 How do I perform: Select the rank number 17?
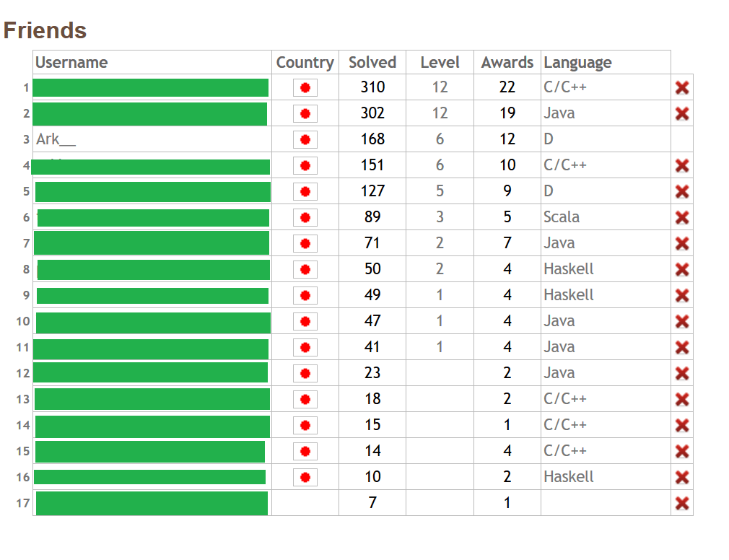click(x=23, y=503)
